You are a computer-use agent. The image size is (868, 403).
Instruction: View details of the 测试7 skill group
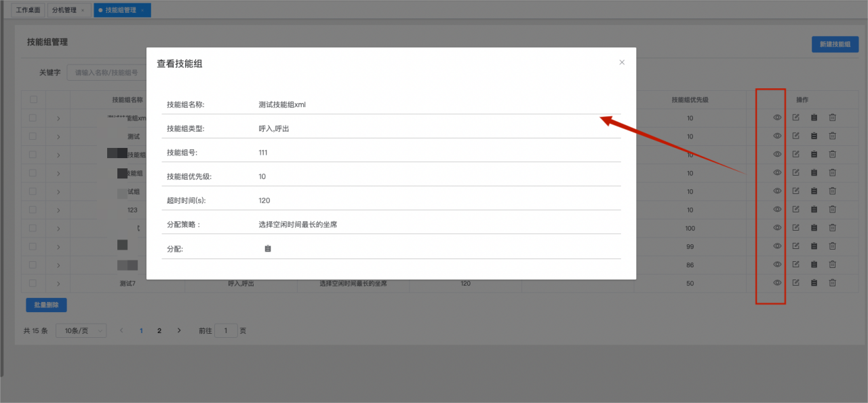(x=777, y=283)
